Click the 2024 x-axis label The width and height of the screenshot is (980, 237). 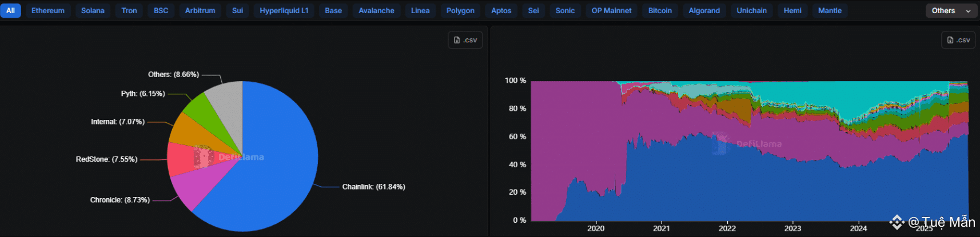coord(858,228)
